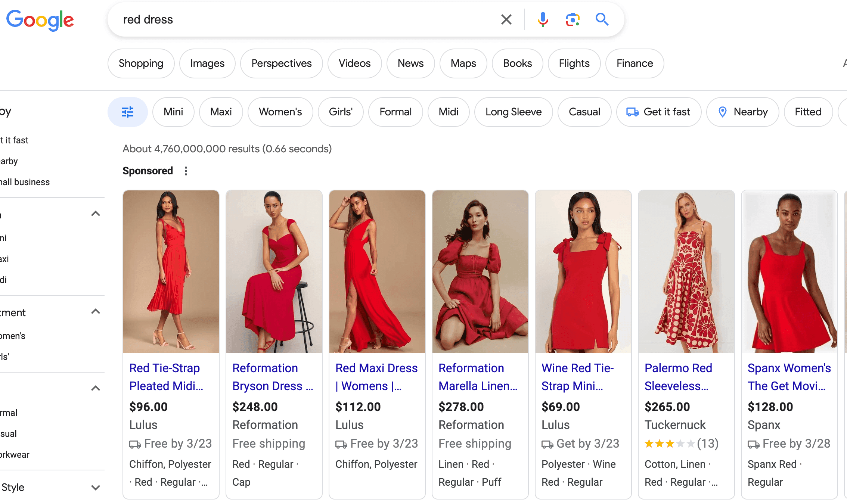Click the magnifying glass search icon
This screenshot has height=504, width=847.
coord(602,19)
